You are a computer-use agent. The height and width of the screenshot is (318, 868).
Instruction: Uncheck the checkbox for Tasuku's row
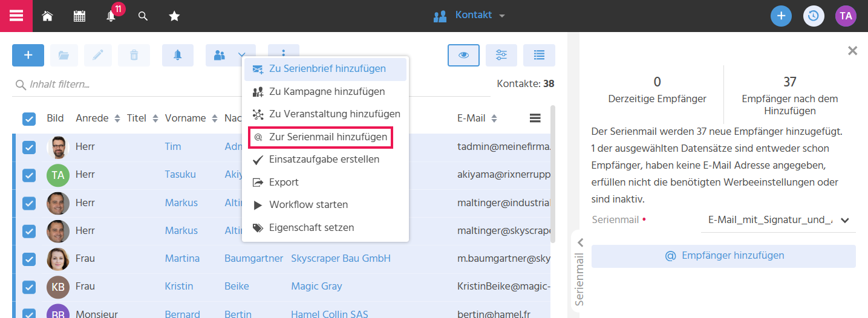29,175
